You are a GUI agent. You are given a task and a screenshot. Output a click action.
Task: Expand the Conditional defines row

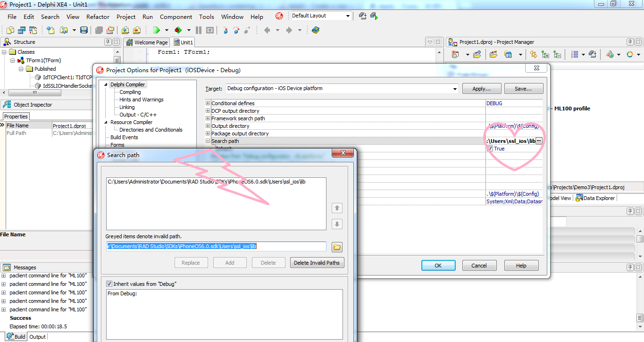pos(207,103)
